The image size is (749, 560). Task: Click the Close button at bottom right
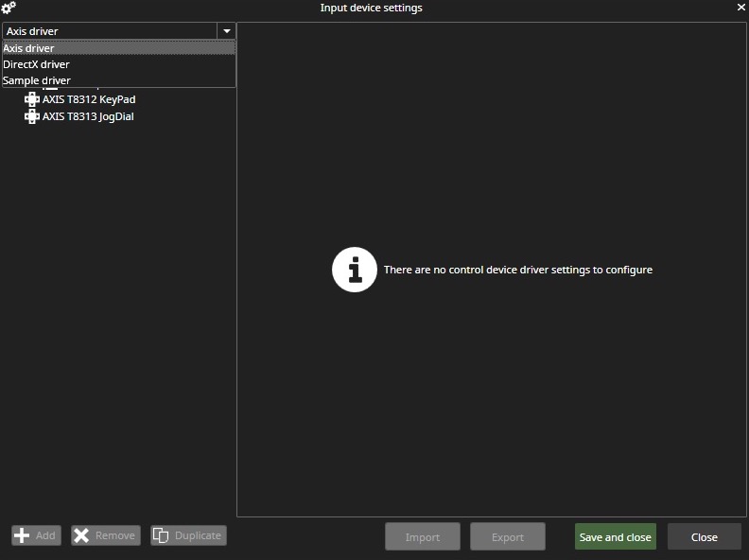pyautogui.click(x=704, y=536)
